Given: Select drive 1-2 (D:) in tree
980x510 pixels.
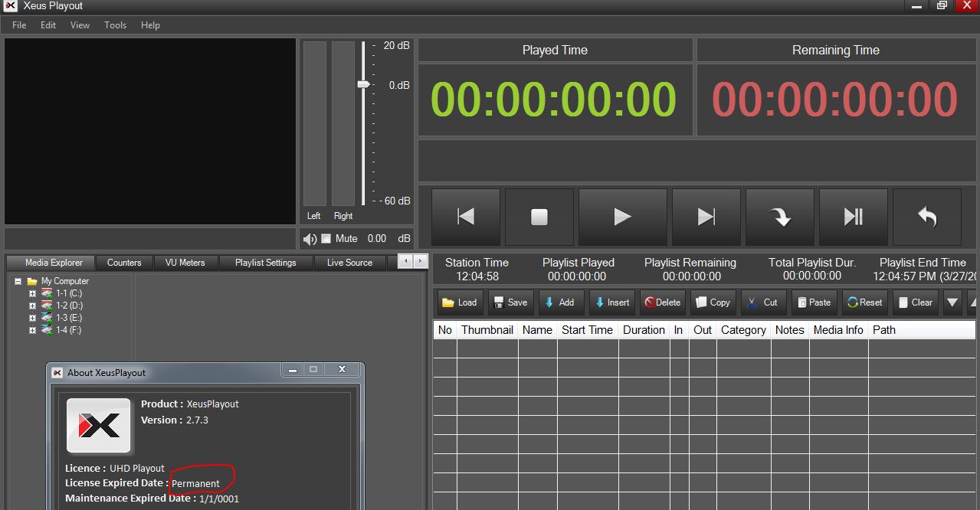Looking at the screenshot, I should (x=69, y=306).
